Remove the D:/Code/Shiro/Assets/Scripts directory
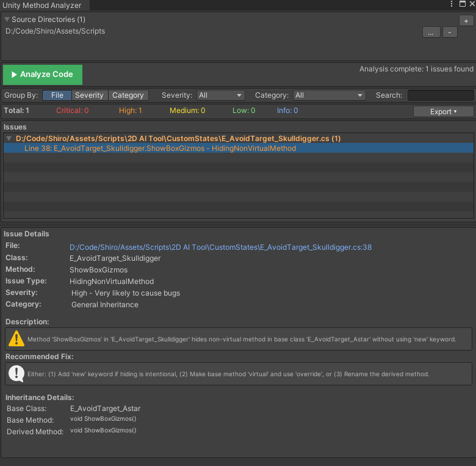 click(450, 32)
